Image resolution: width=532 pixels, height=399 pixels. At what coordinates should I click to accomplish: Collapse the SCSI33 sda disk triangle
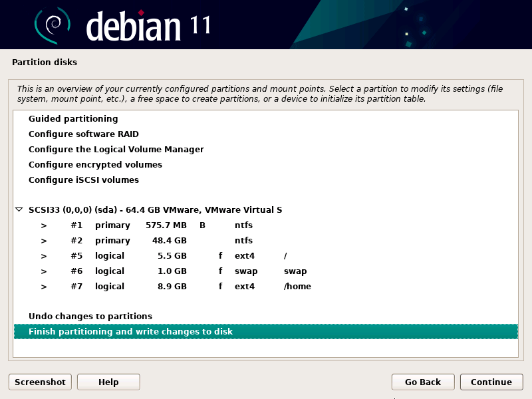19,209
